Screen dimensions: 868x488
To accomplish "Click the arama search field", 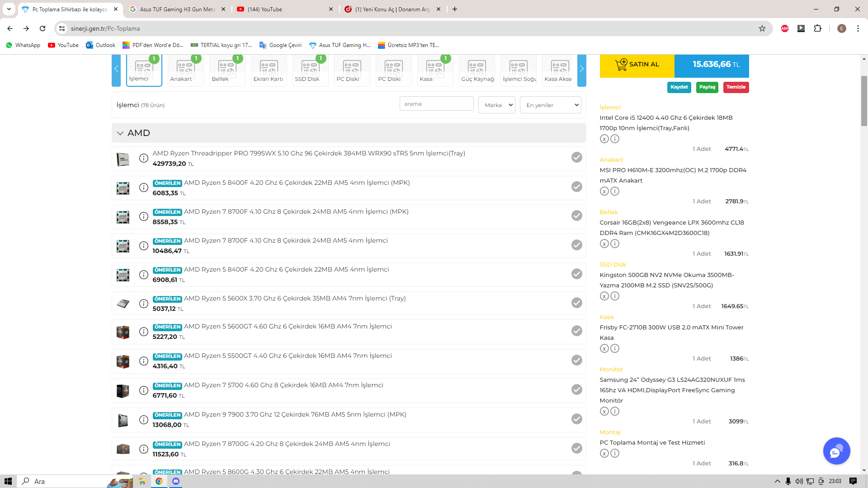I will [437, 104].
